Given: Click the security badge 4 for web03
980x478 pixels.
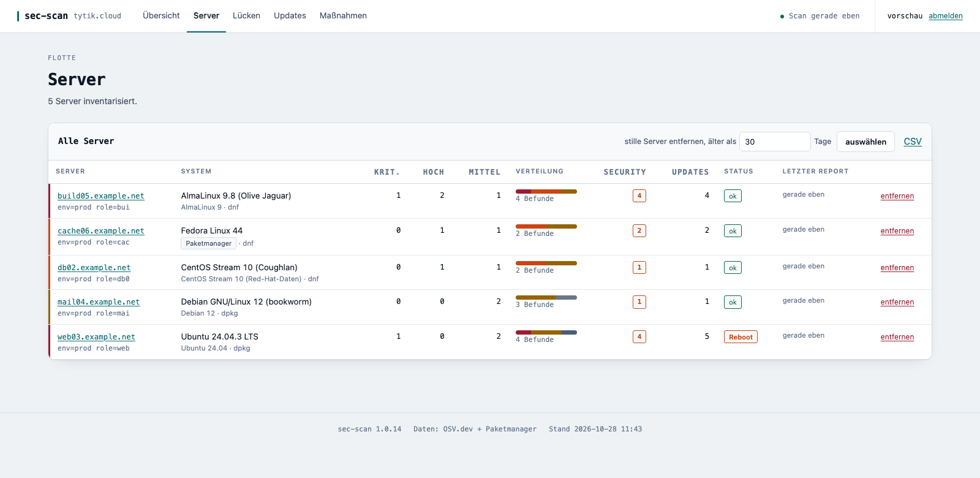Looking at the screenshot, I should pyautogui.click(x=639, y=337).
